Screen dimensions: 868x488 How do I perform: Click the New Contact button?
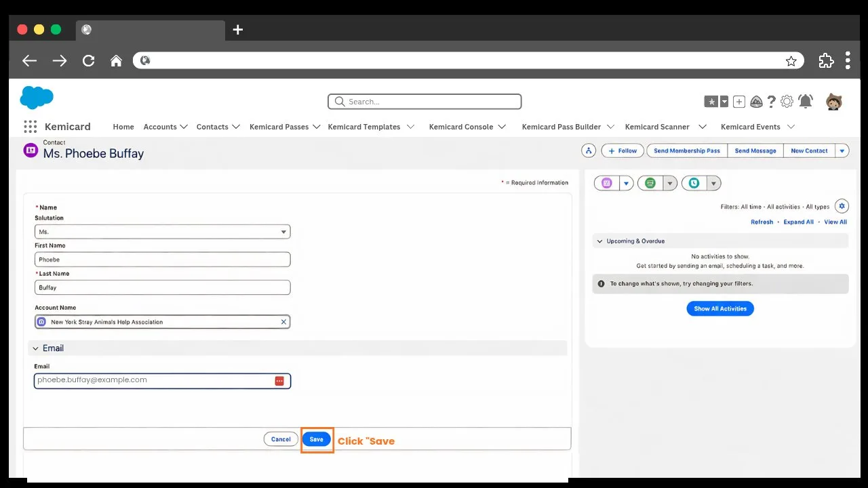pyautogui.click(x=809, y=150)
